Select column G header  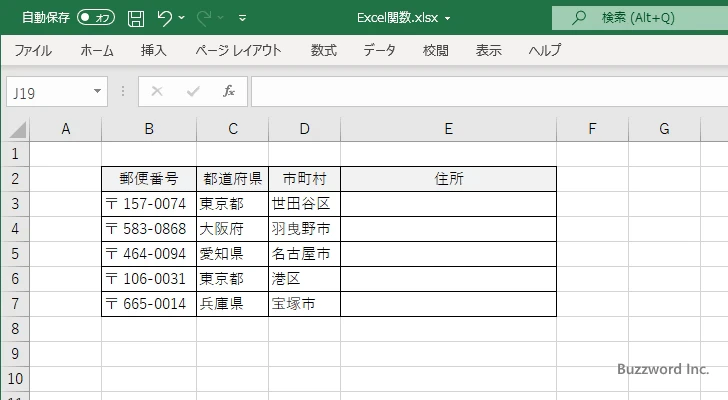664,129
